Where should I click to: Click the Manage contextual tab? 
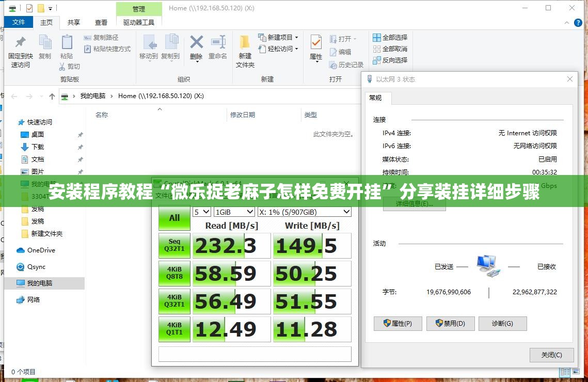tap(139, 9)
